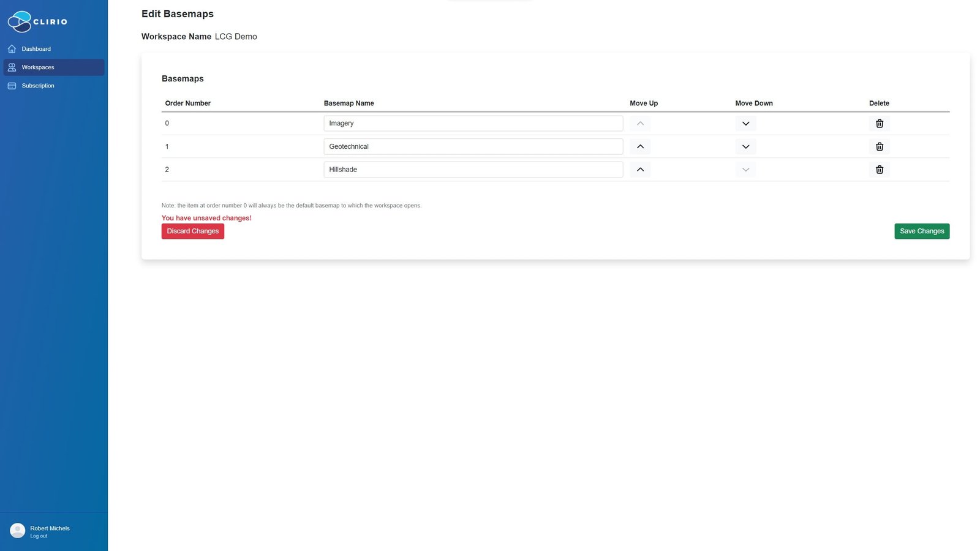Delete the Geotechnical basemap
The height and width of the screenshot is (551, 980).
click(x=879, y=146)
